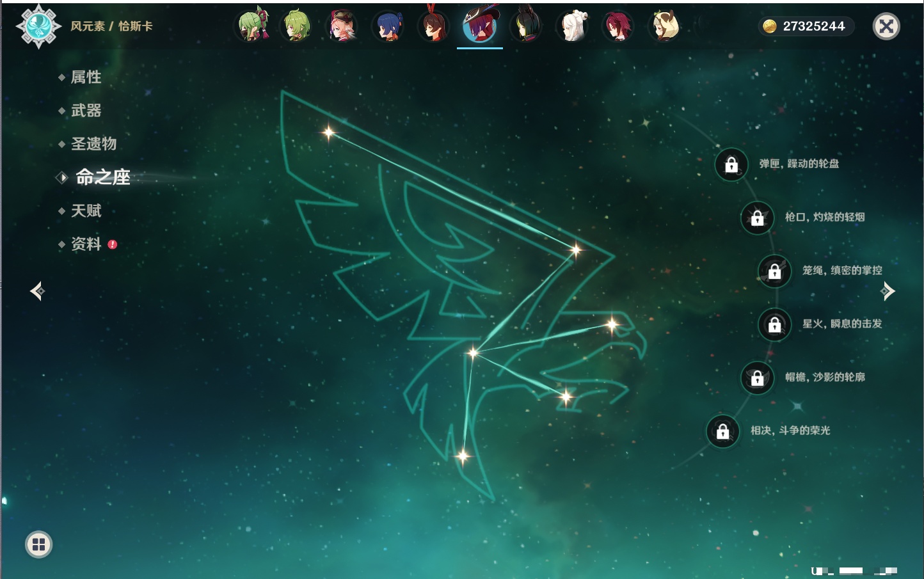This screenshot has width=924, height=579.
Task: Switch to the pink-haired character wearing a hat
Action: click(x=342, y=26)
